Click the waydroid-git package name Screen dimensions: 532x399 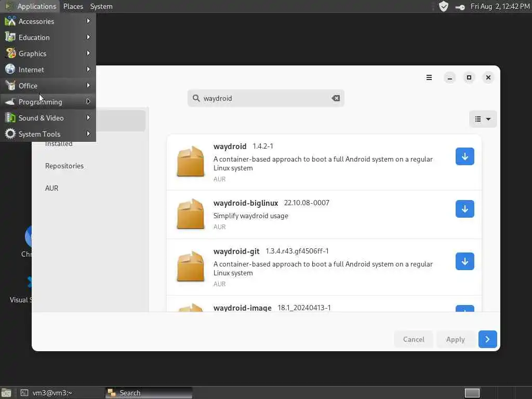click(x=236, y=251)
